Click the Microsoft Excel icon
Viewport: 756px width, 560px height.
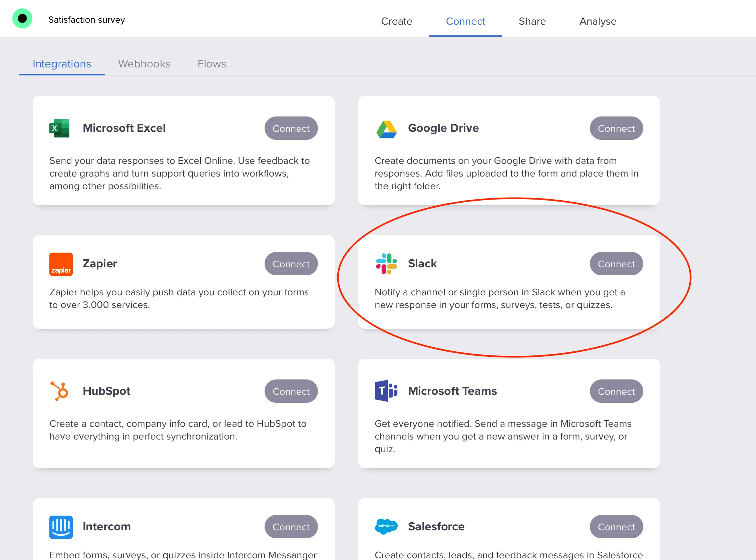pyautogui.click(x=60, y=128)
